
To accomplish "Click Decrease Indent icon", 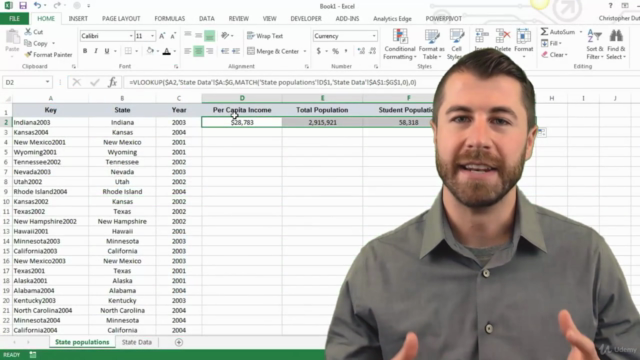I will tap(225, 51).
